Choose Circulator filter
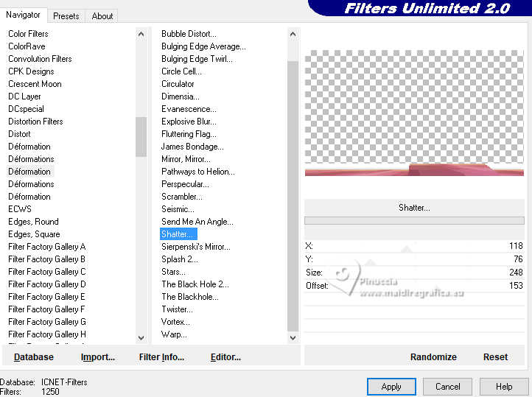 (178, 84)
